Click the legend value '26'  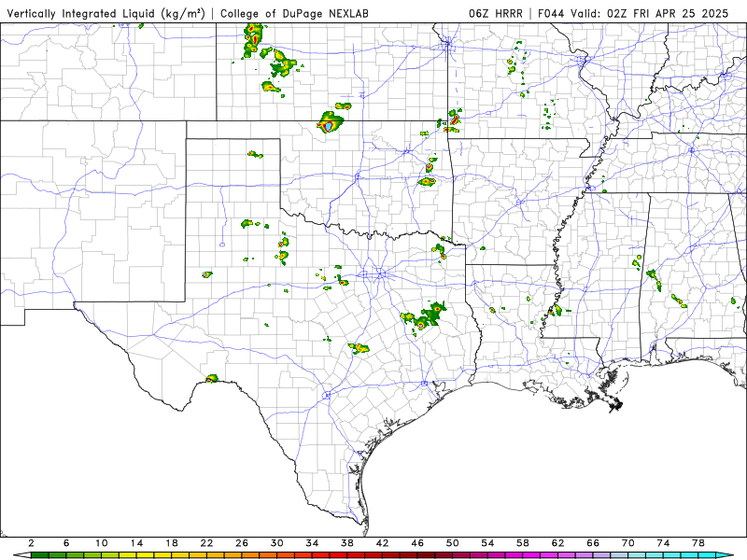tap(242, 543)
